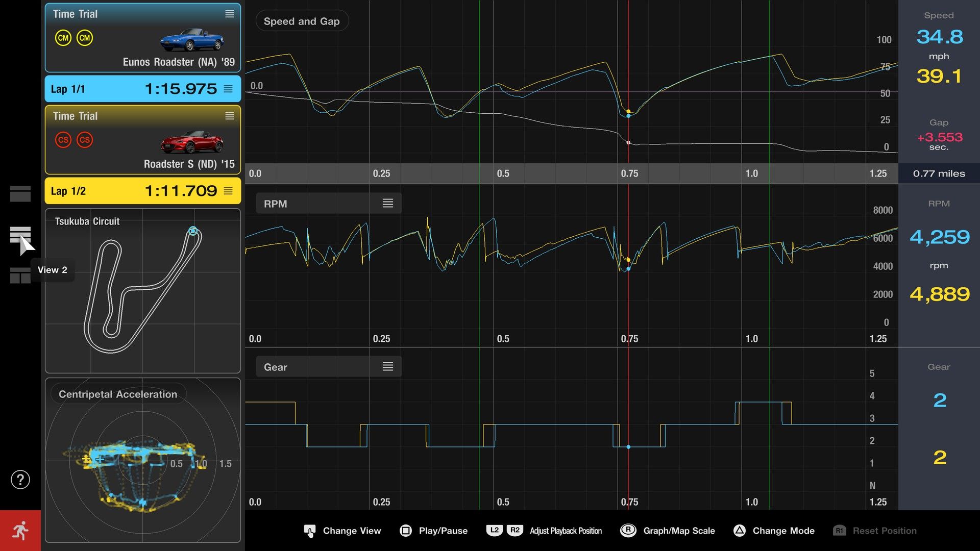The height and width of the screenshot is (551, 980).
Task: Expand the Lap 1/2 1:11.709 list
Action: [x=228, y=191]
